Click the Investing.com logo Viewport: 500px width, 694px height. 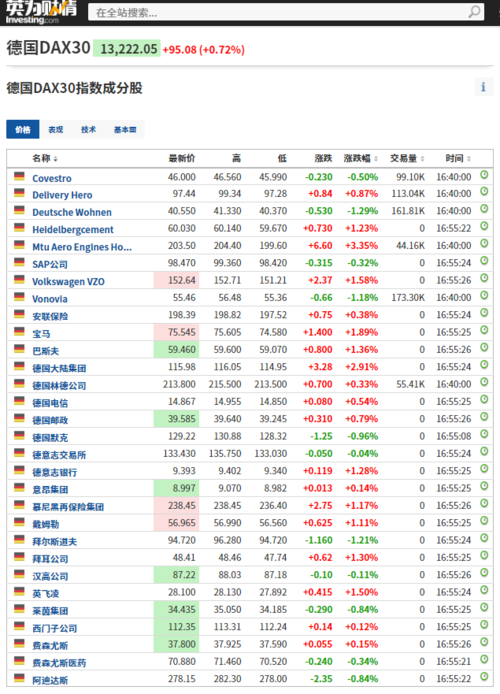[41, 12]
